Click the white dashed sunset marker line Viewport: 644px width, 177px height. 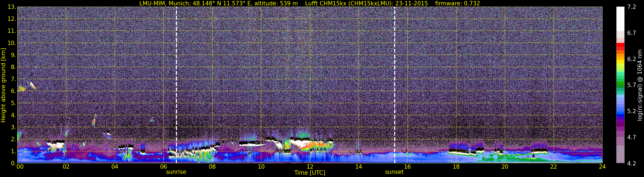[395, 85]
